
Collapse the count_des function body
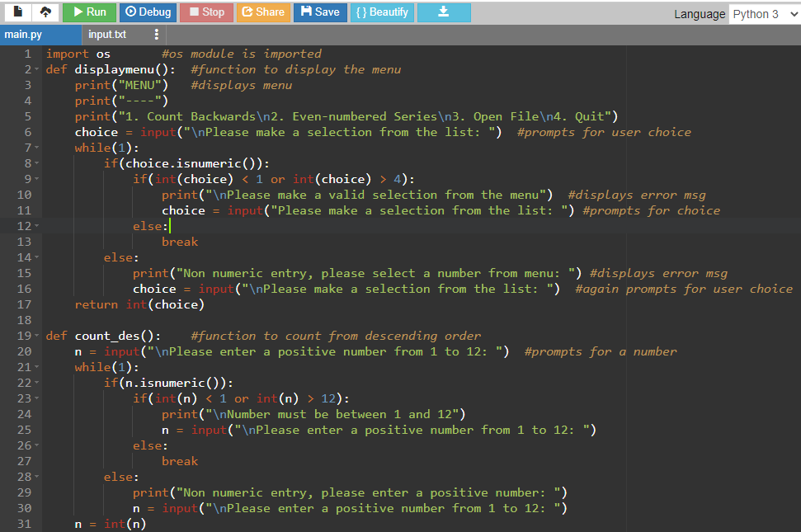(x=35, y=335)
